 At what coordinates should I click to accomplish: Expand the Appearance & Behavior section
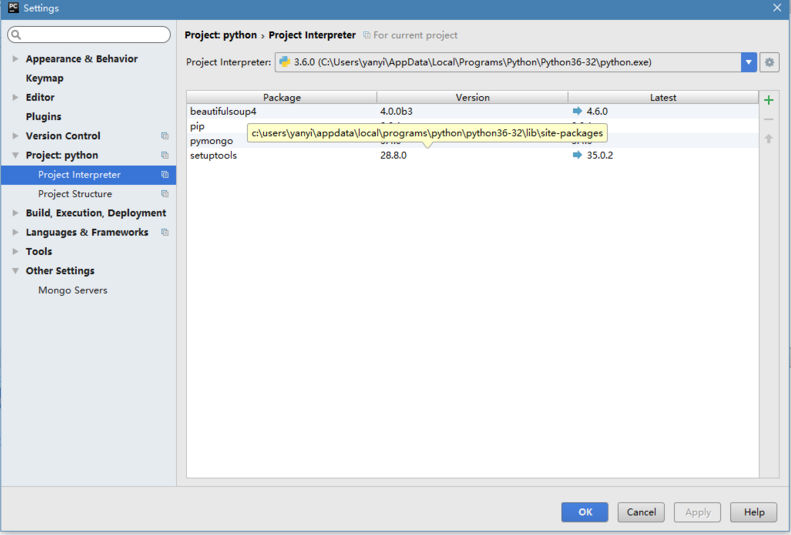click(15, 58)
